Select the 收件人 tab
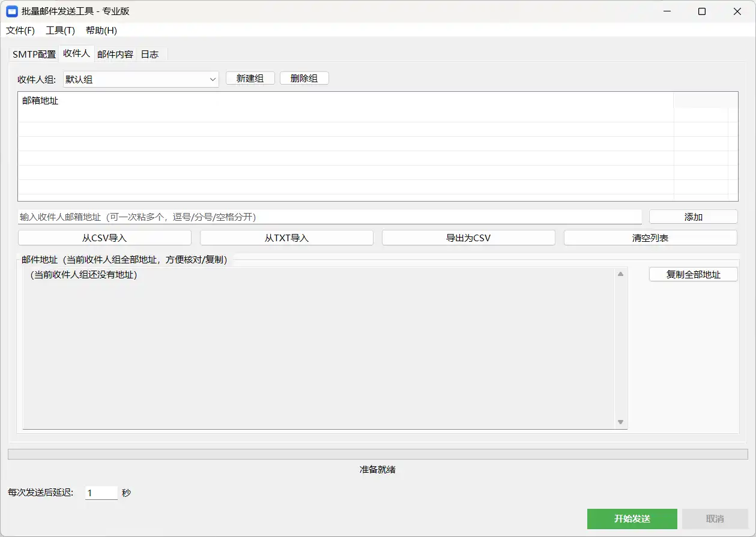Image resolution: width=756 pixels, height=537 pixels. (x=76, y=53)
